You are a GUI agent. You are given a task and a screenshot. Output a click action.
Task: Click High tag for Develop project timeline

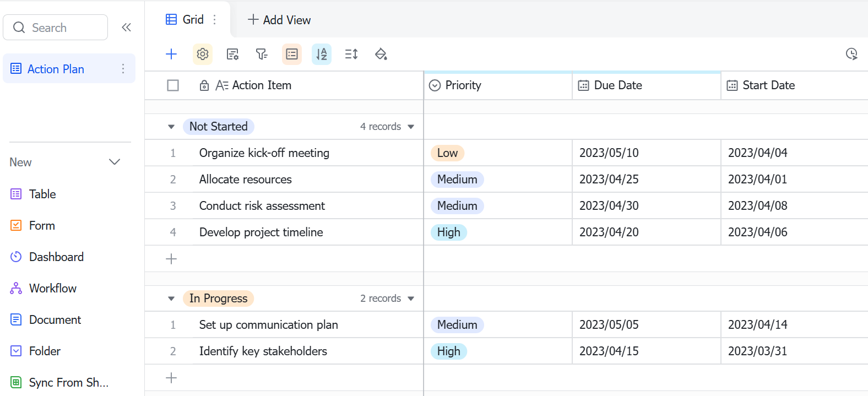click(x=449, y=232)
